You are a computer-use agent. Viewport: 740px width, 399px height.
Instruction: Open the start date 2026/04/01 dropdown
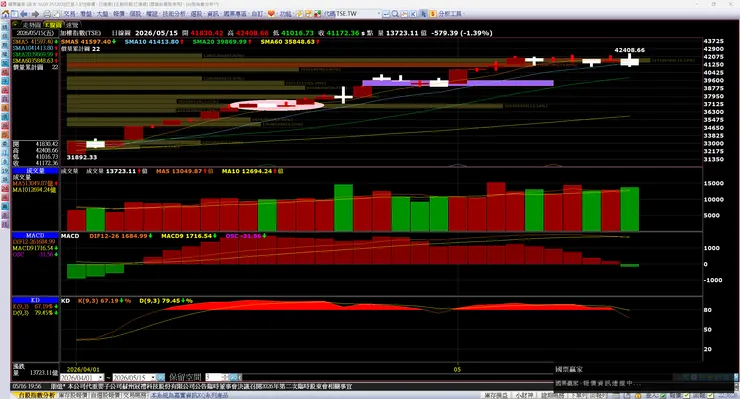[x=100, y=377]
